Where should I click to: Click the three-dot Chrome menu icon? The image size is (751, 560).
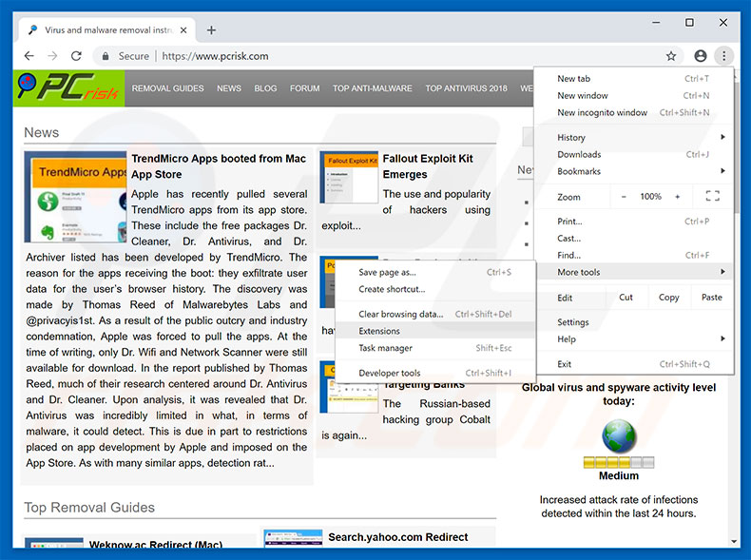pyautogui.click(x=723, y=56)
